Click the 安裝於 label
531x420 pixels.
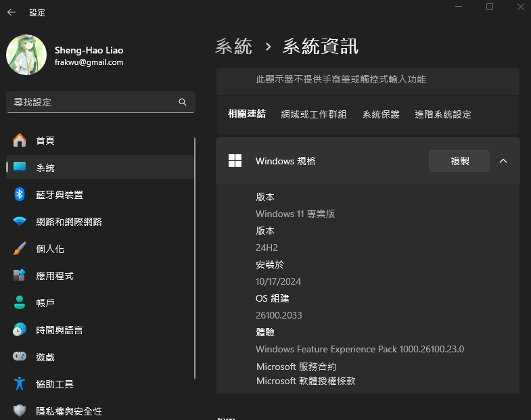(x=270, y=264)
